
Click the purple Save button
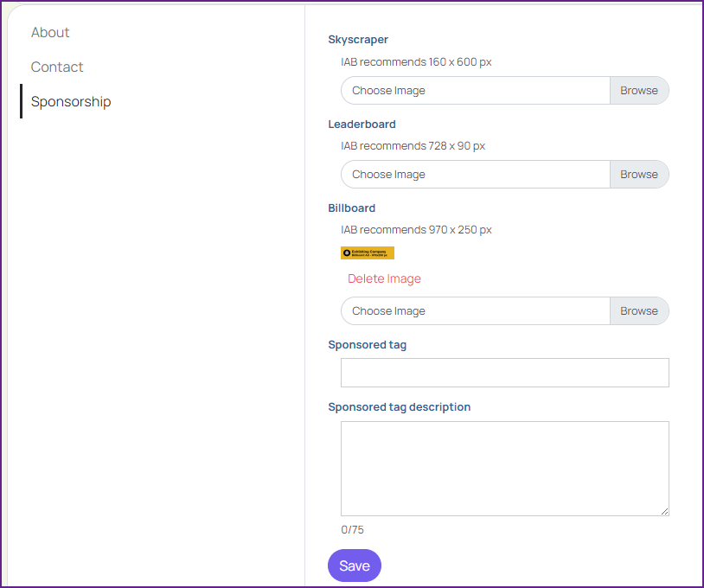(355, 566)
